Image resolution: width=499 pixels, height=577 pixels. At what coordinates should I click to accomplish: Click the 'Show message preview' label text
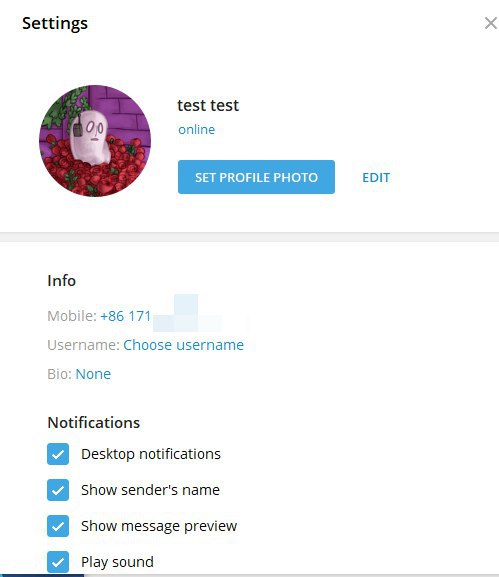click(x=159, y=526)
